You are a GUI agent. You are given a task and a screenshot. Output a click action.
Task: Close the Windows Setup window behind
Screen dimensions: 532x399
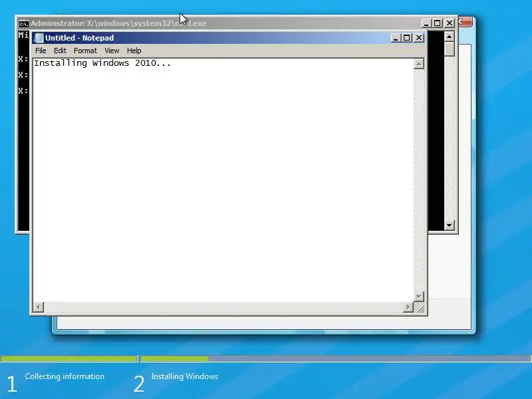[465, 22]
